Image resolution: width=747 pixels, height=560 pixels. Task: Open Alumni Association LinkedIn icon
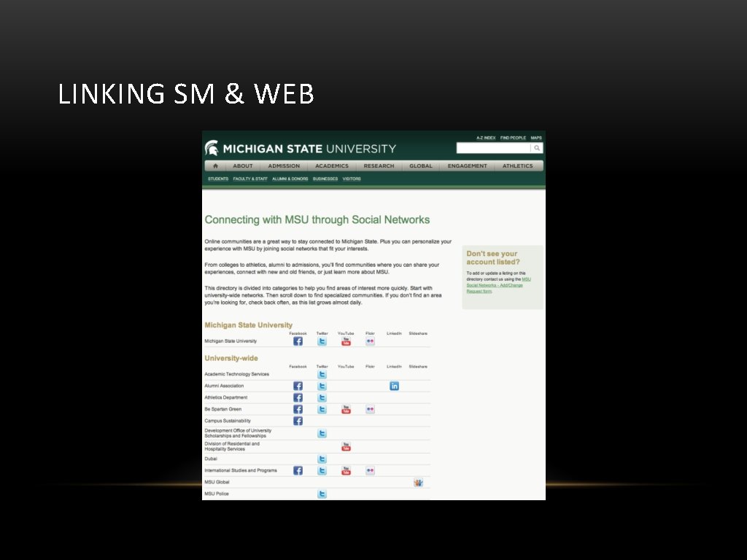tap(394, 386)
